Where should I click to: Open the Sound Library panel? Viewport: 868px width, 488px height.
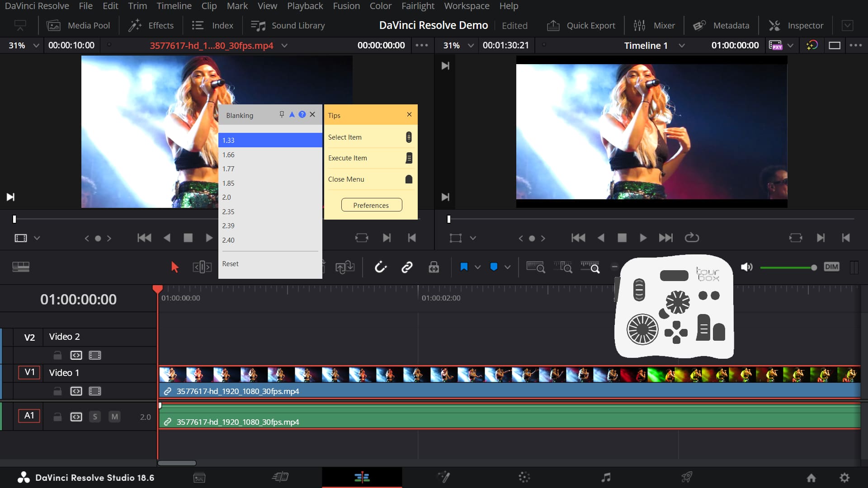point(288,26)
